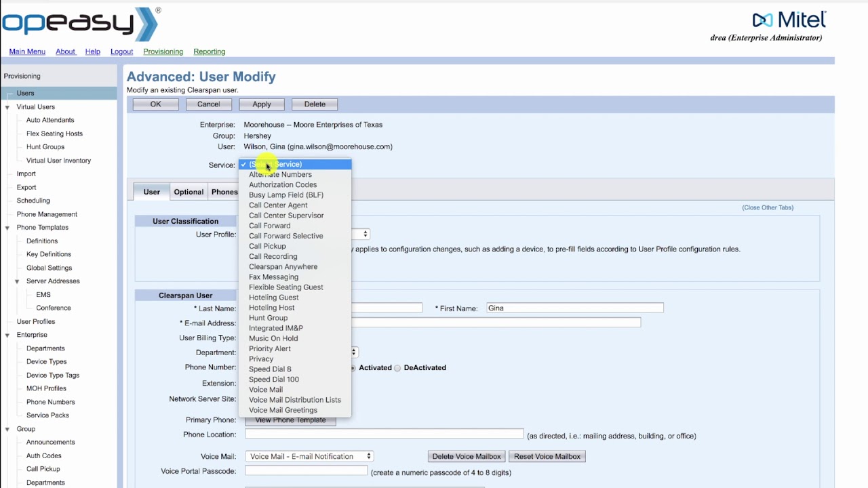This screenshot has width=868, height=488.
Task: Open Phone Management in sidebar
Action: pos(47,214)
